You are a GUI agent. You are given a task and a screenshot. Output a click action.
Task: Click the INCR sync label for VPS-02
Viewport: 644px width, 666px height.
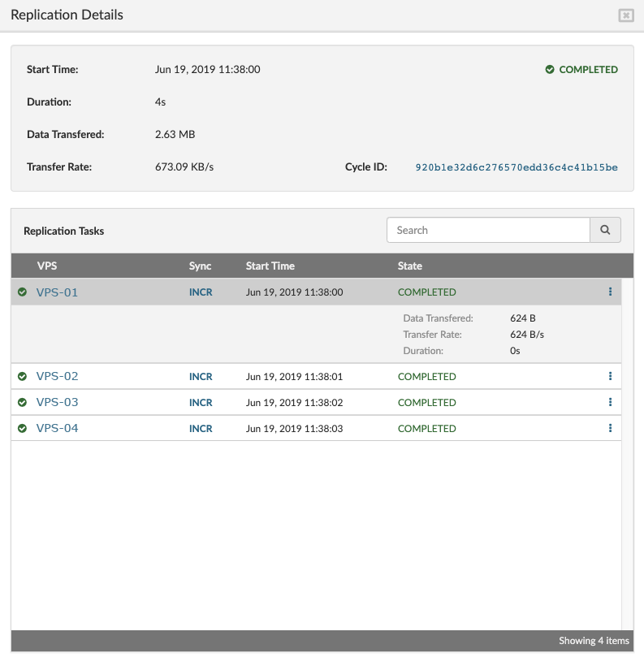[201, 376]
